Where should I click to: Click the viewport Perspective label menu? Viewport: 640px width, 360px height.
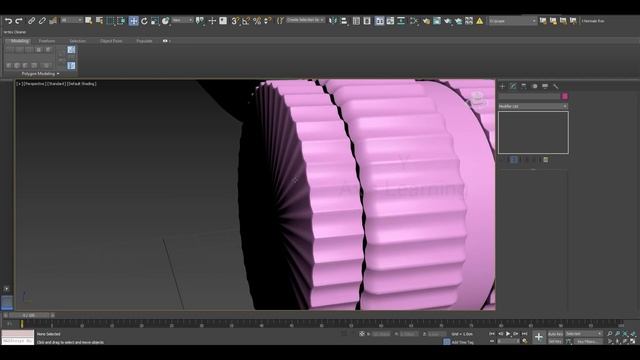tap(34, 84)
